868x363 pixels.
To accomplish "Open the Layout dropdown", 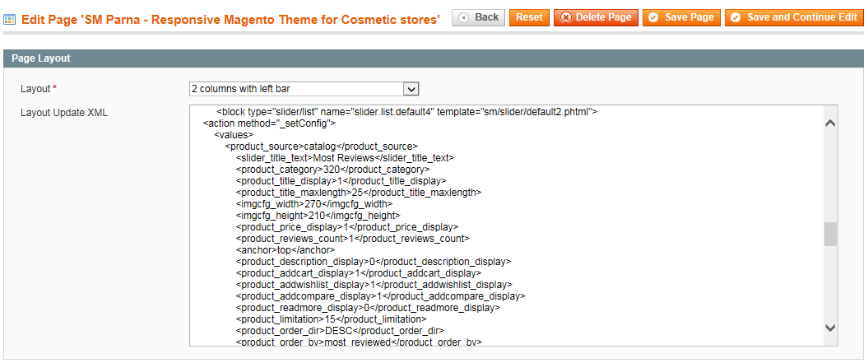I will click(x=304, y=89).
